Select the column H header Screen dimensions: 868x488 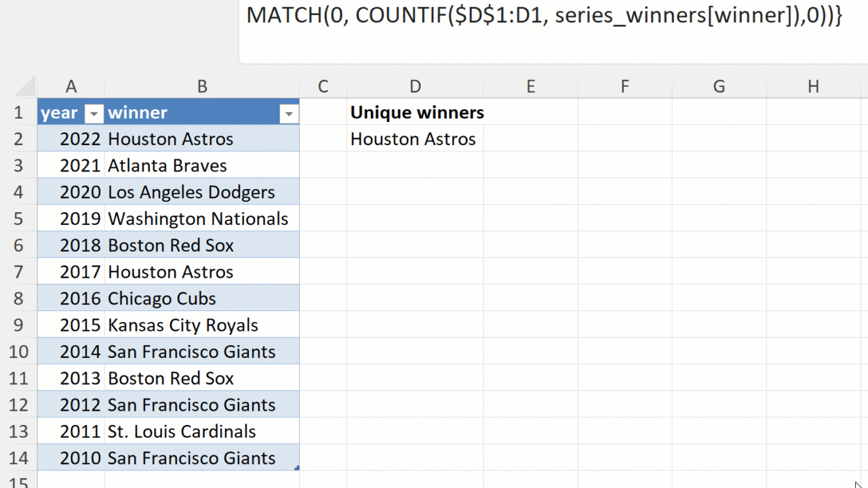pyautogui.click(x=812, y=86)
